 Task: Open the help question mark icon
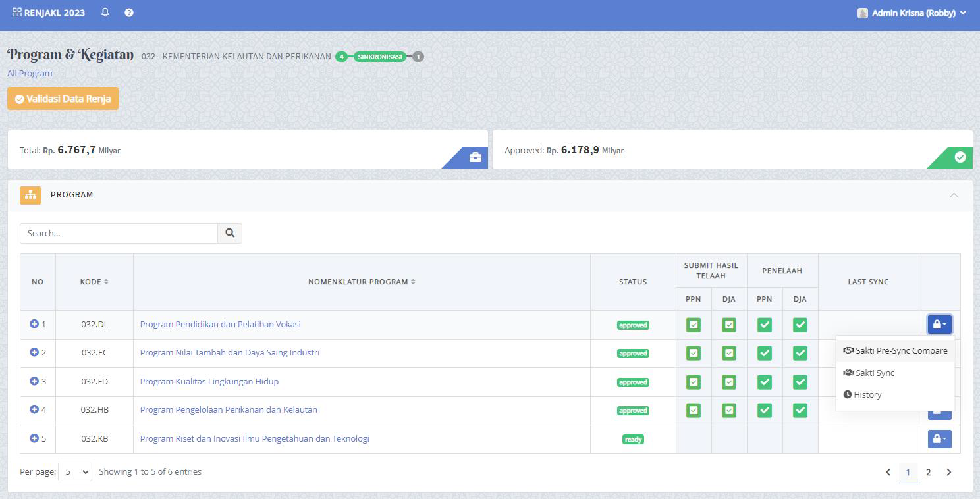[x=129, y=13]
